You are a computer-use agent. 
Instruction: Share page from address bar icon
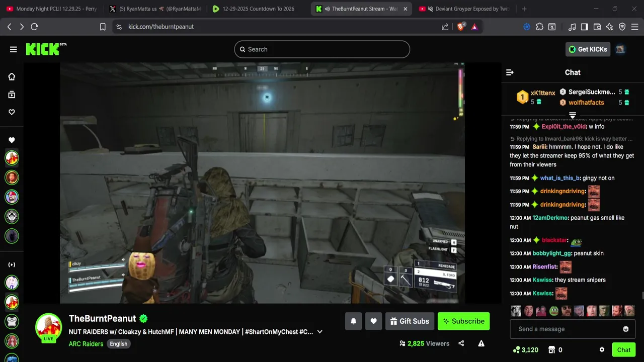pos(445,27)
